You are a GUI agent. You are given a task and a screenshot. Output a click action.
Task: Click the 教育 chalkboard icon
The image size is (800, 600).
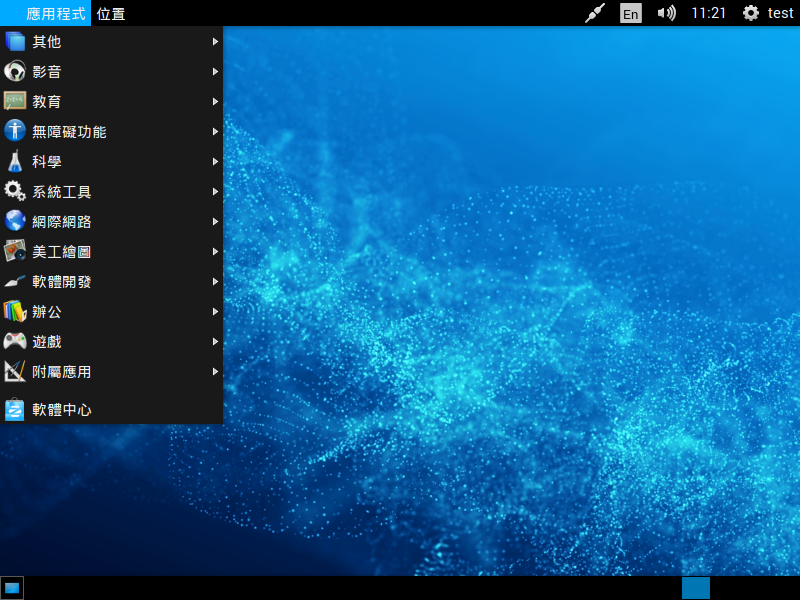[15, 101]
